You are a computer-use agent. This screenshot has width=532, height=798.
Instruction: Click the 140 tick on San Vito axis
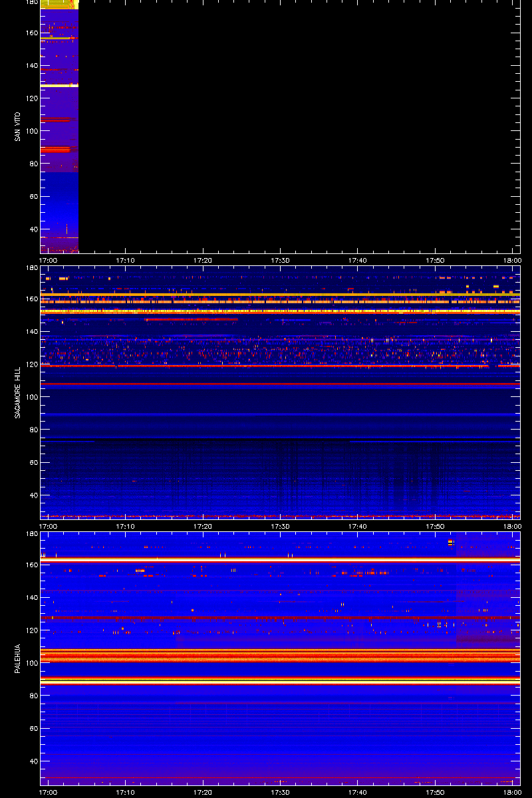click(x=31, y=66)
